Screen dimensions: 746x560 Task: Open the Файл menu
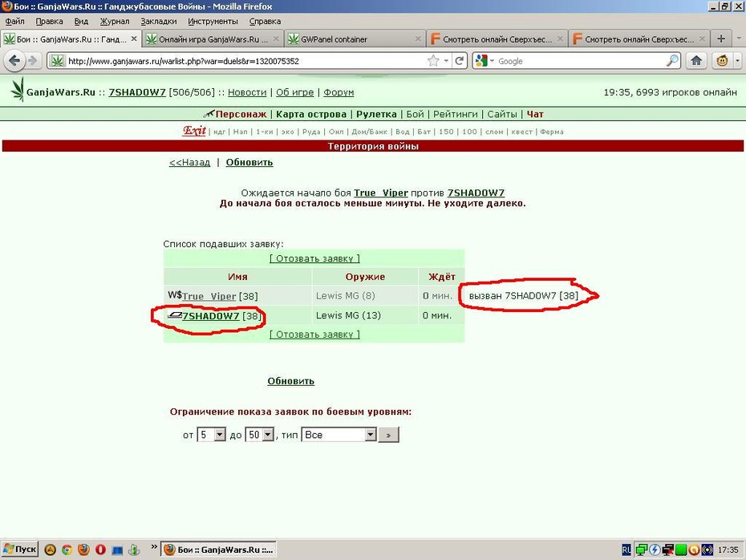pos(14,22)
